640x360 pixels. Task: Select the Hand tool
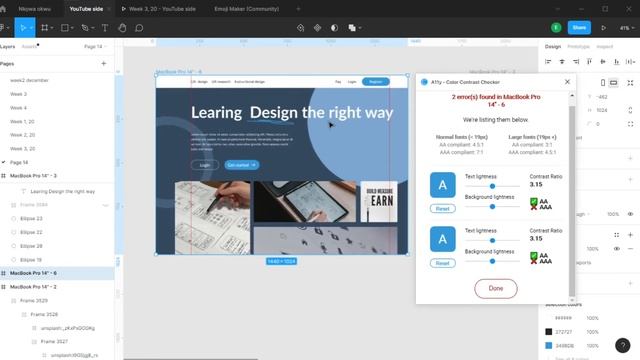point(122,28)
